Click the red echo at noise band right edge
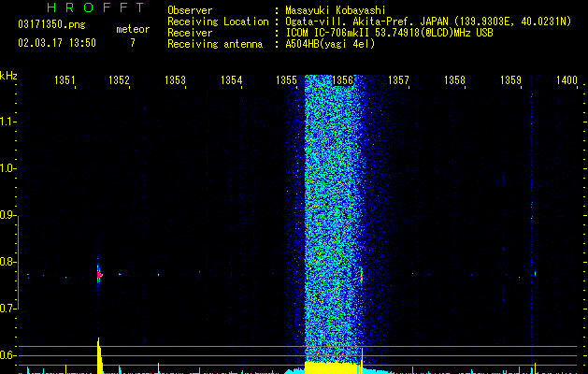 (x=362, y=275)
